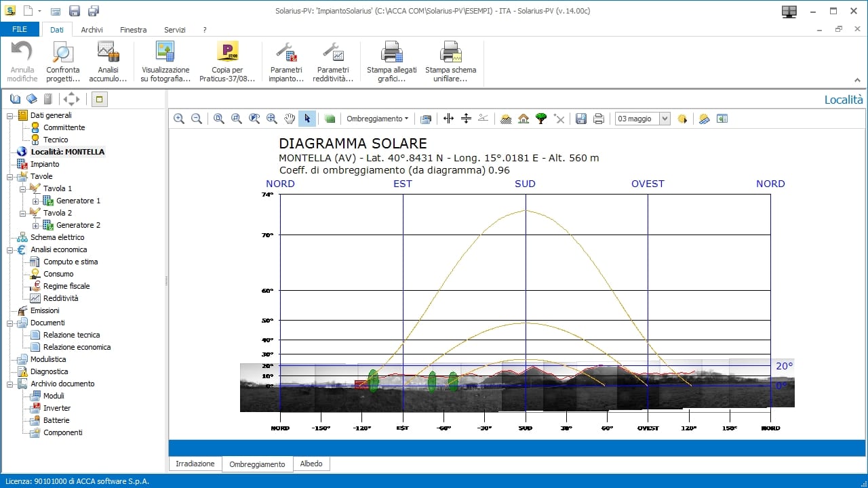Expand the Generatore 2 tree node

(36, 225)
